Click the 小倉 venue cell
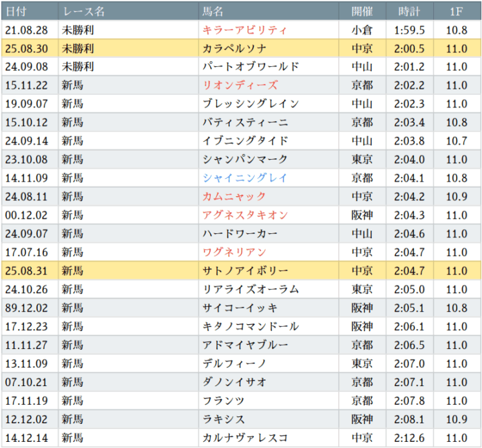This screenshot has width=482, height=448. point(362,30)
